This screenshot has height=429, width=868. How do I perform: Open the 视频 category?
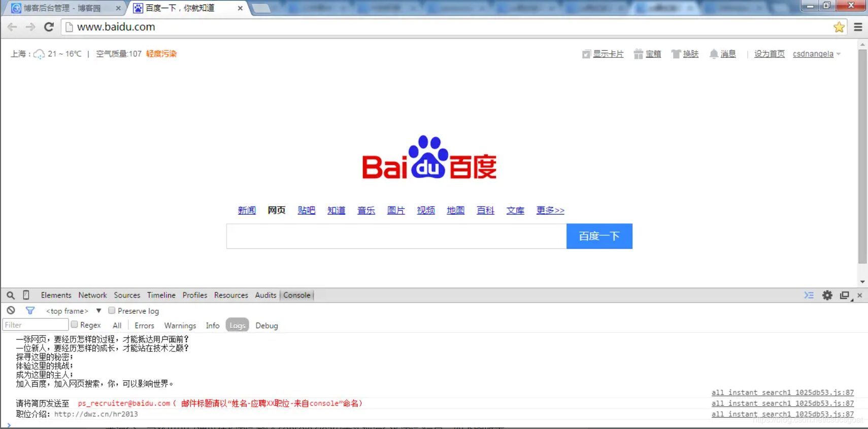tap(426, 210)
